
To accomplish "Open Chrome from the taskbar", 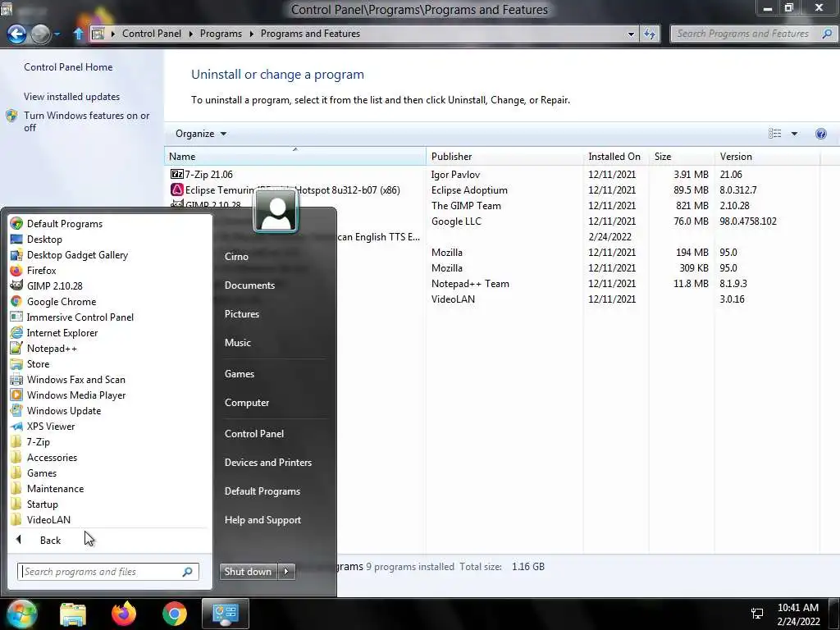I will point(174,614).
